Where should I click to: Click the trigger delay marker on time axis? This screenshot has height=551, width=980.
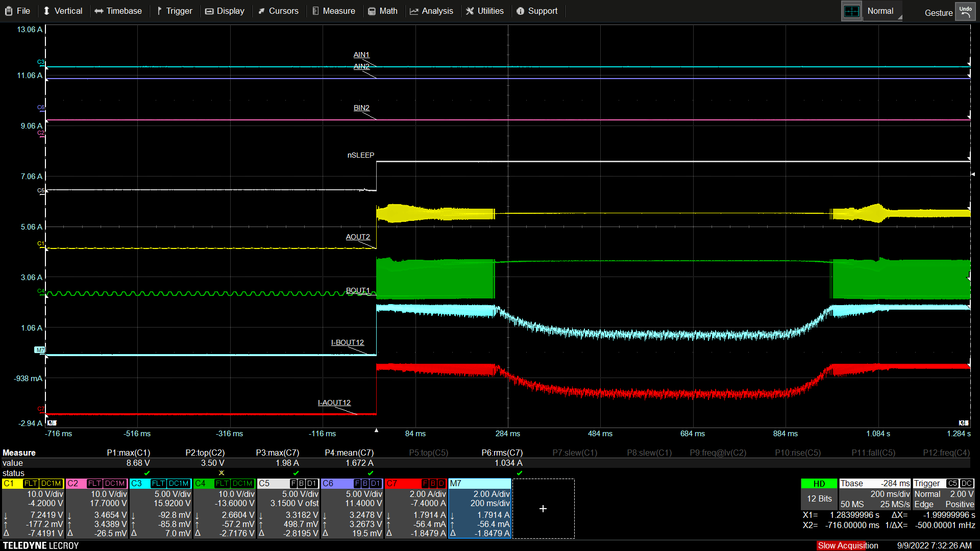click(x=377, y=431)
